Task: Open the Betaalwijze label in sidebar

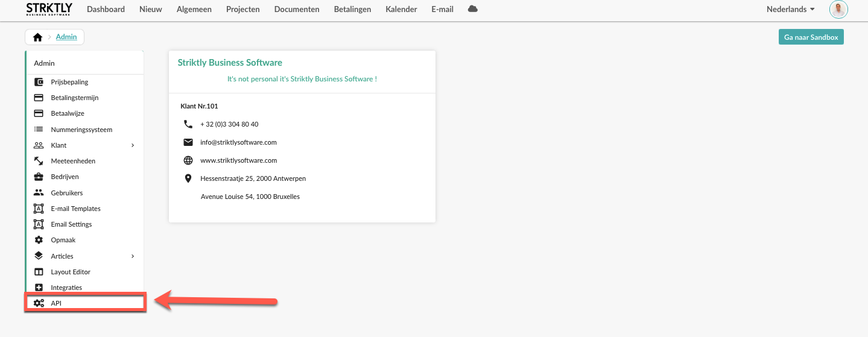Action: (x=68, y=113)
